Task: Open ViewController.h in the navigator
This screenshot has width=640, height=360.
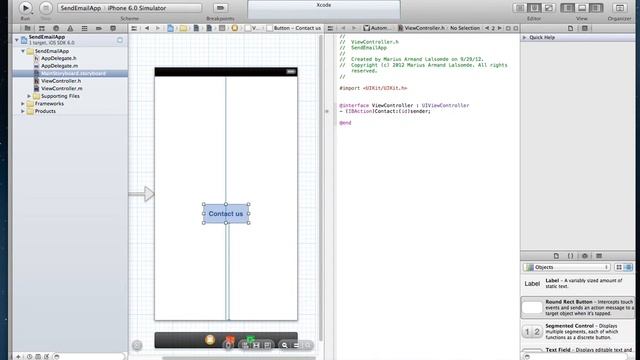Action: tap(61, 81)
